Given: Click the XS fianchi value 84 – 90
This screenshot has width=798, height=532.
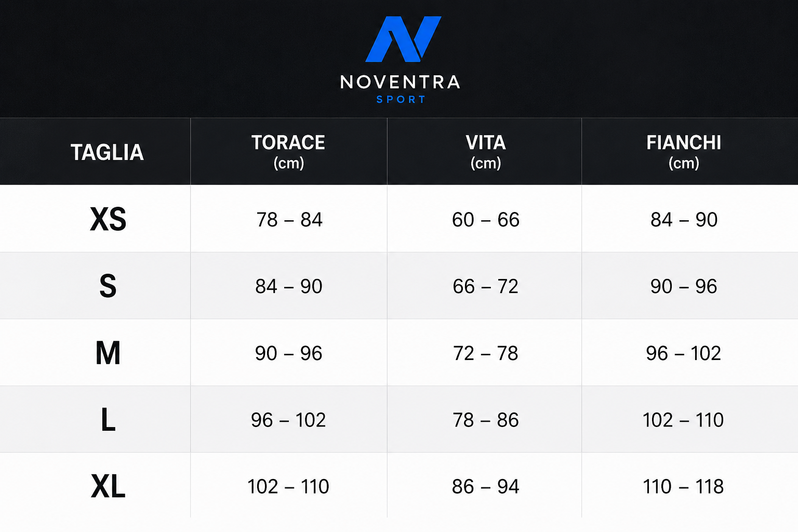Looking at the screenshot, I should click(x=684, y=220).
